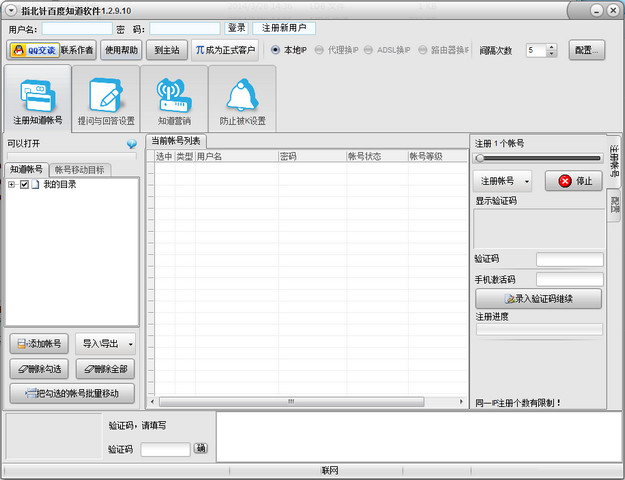Select the 当前帐号列表 tab
This screenshot has width=625, height=480.
(x=176, y=141)
